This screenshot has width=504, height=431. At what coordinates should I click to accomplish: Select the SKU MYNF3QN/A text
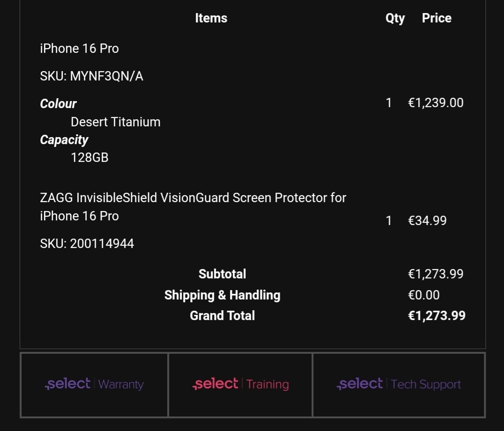[x=92, y=76]
